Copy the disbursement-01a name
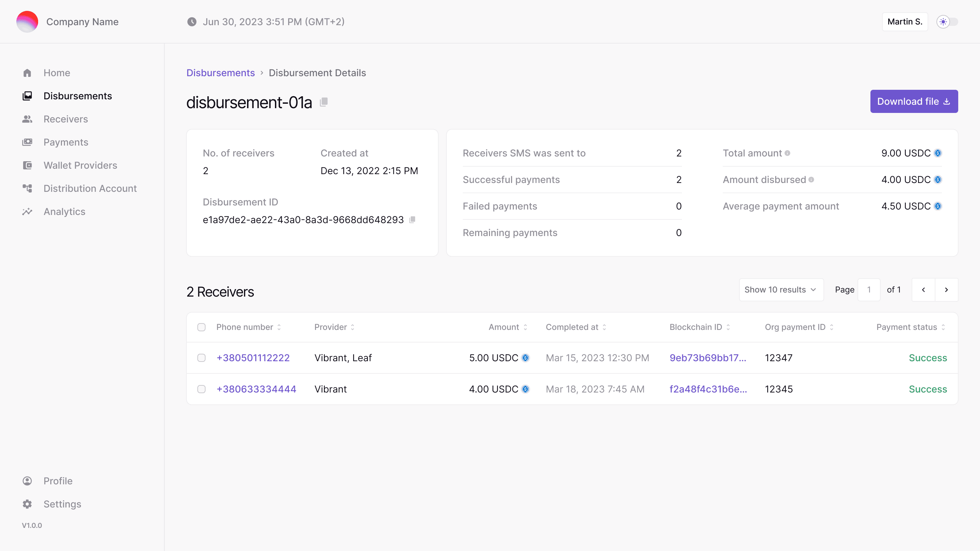The image size is (980, 551). click(324, 102)
